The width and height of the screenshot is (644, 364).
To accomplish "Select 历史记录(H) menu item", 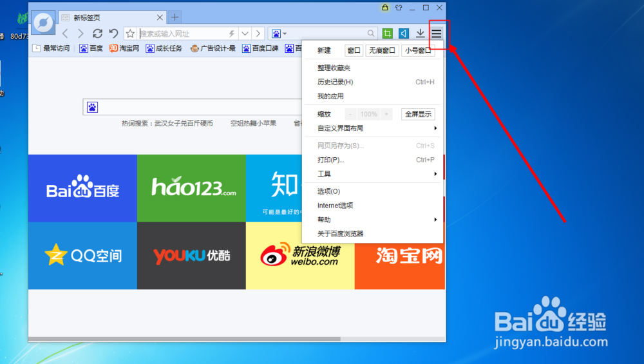I will (372, 82).
